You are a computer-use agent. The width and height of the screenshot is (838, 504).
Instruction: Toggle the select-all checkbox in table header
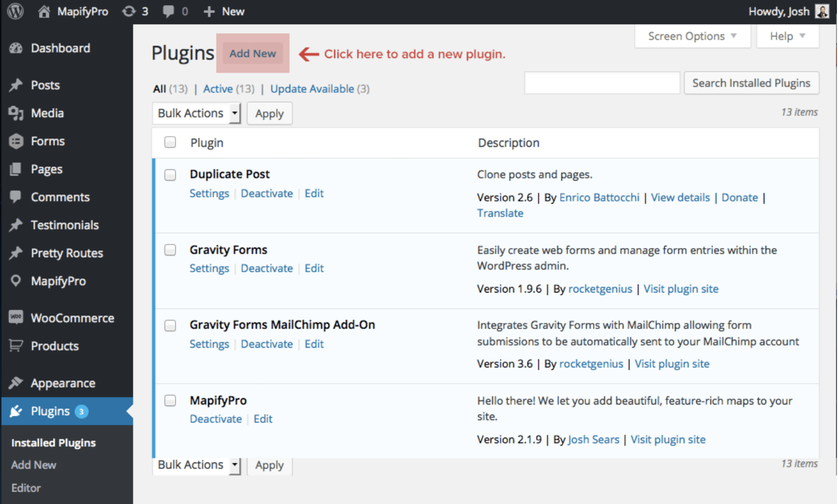tap(170, 142)
